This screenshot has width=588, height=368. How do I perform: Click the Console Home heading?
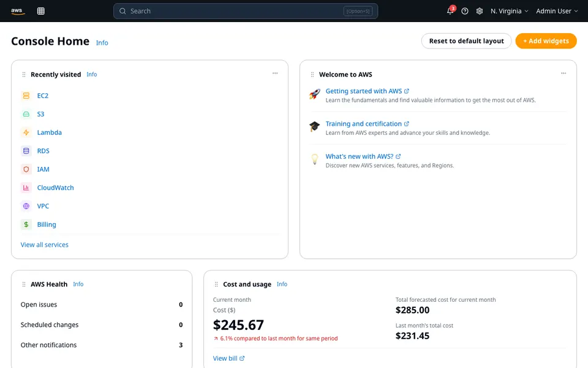pyautogui.click(x=50, y=41)
